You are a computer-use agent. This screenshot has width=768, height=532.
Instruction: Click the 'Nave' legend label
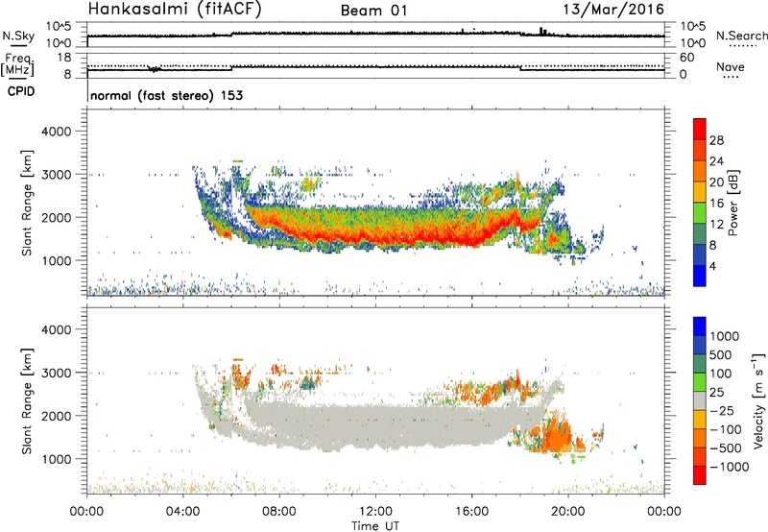[x=731, y=66]
